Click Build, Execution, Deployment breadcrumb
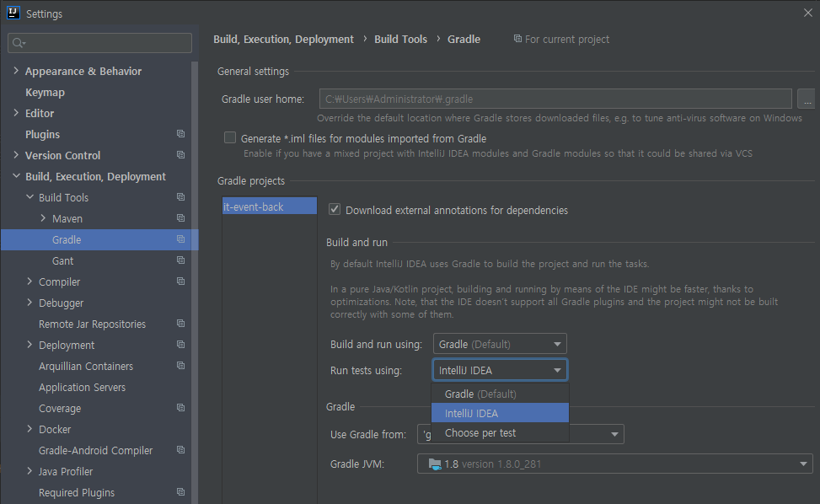This screenshot has height=504, width=820. pos(283,40)
